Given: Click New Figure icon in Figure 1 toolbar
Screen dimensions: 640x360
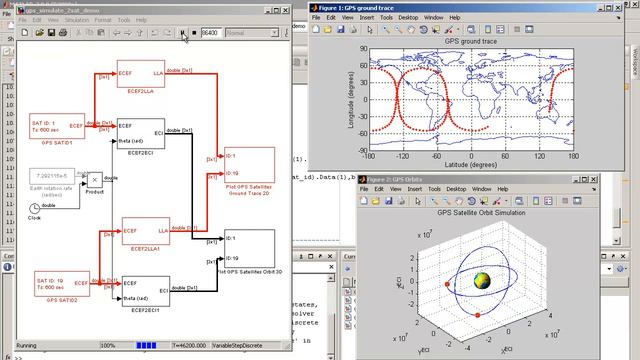Looking at the screenshot, I should pyautogui.click(x=316, y=29).
